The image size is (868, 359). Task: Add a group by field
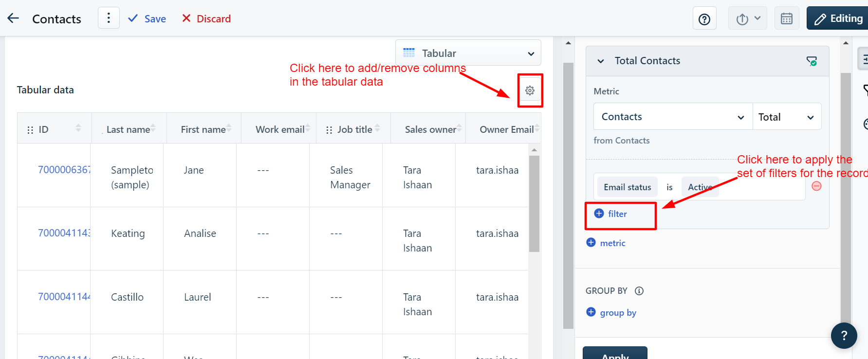click(611, 312)
